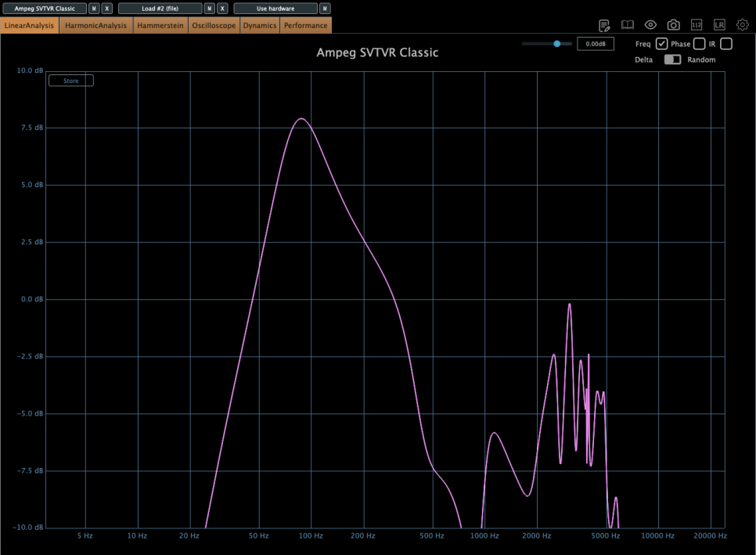756x555 pixels.
Task: Toggle the 1|2 compare icon
Action: [x=697, y=25]
